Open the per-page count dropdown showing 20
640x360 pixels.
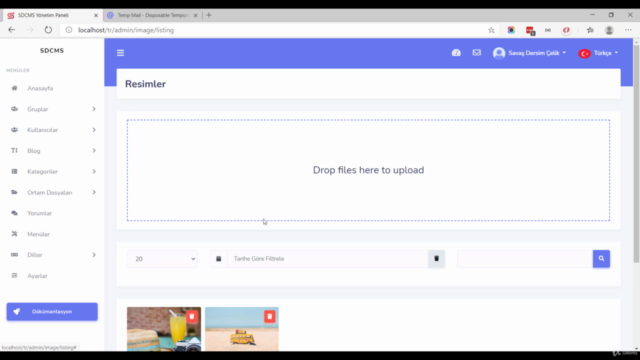(x=162, y=259)
